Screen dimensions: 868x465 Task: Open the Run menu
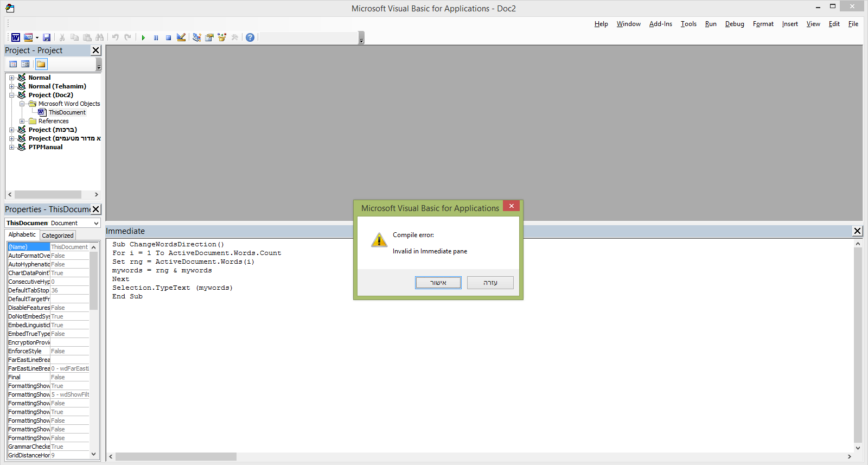pyautogui.click(x=711, y=24)
